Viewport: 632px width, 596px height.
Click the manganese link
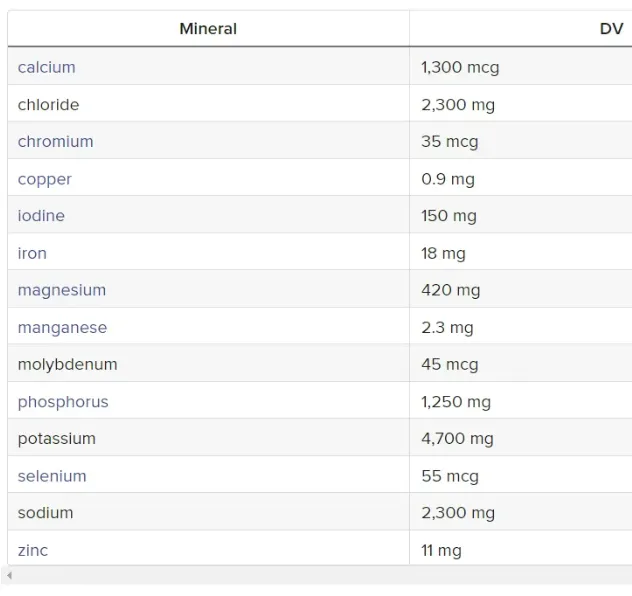point(62,327)
